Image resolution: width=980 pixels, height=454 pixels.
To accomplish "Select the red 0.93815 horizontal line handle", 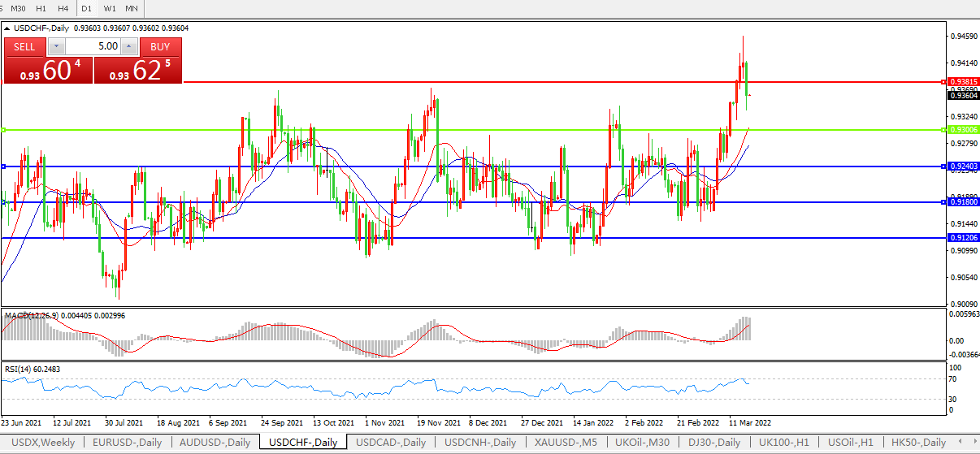I will [x=943, y=82].
